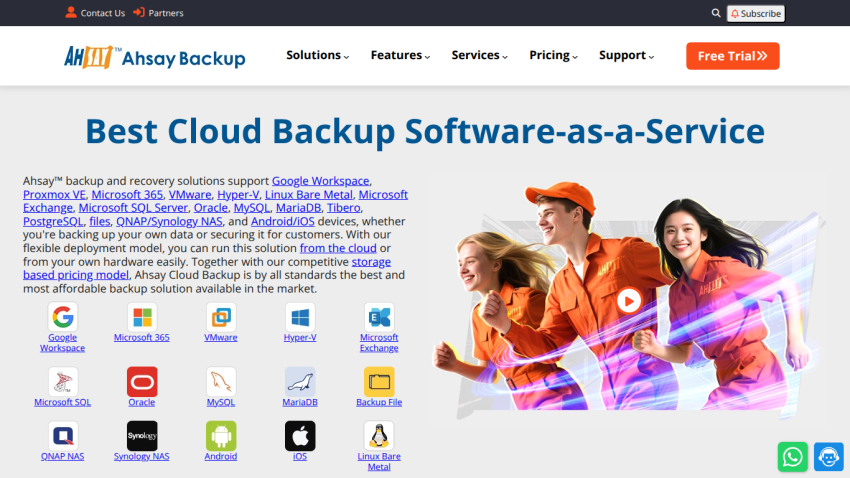Click the QNAP NAS icon tile

(62, 436)
